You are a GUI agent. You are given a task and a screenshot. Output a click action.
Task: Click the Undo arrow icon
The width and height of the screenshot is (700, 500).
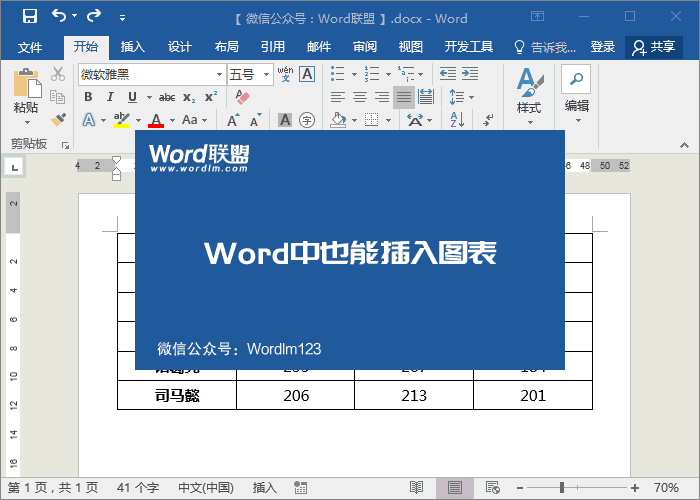(x=58, y=16)
